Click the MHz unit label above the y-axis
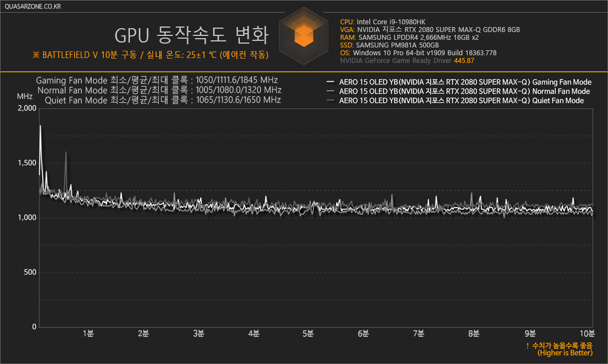Image resolution: width=608 pixels, height=364 pixels. coord(25,96)
